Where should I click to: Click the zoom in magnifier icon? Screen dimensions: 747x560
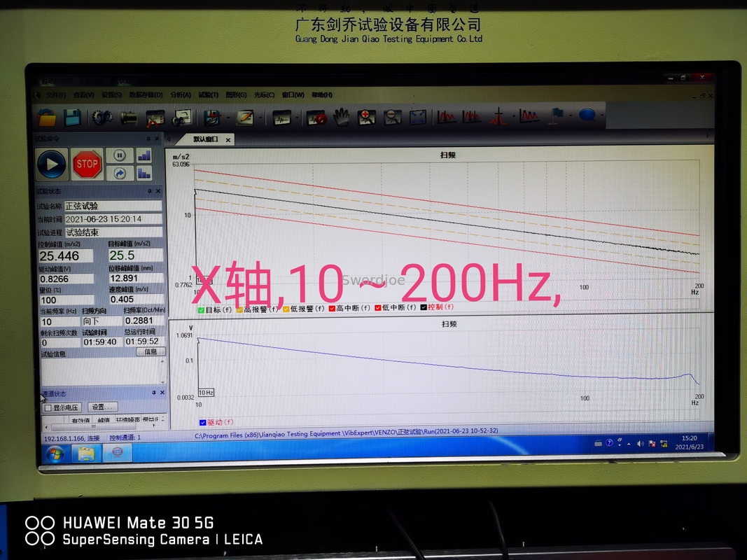(x=366, y=117)
